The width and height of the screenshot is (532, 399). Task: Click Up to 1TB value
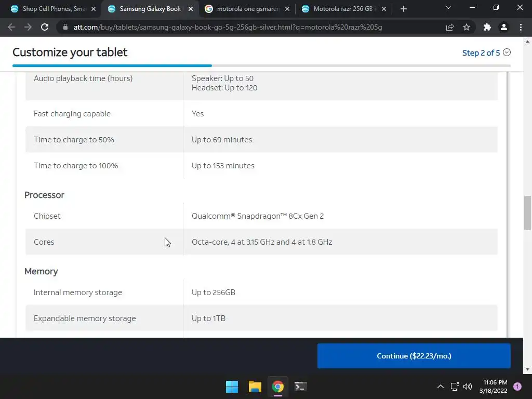209,318
